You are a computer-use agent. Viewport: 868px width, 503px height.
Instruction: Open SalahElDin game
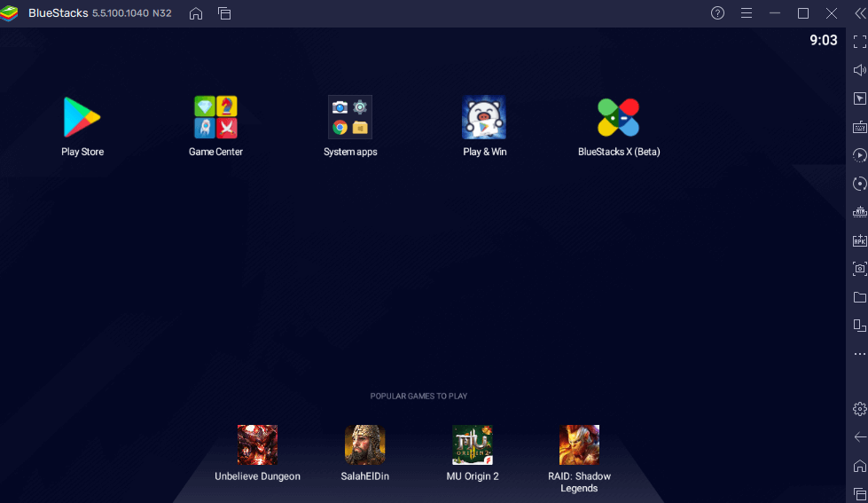(364, 444)
